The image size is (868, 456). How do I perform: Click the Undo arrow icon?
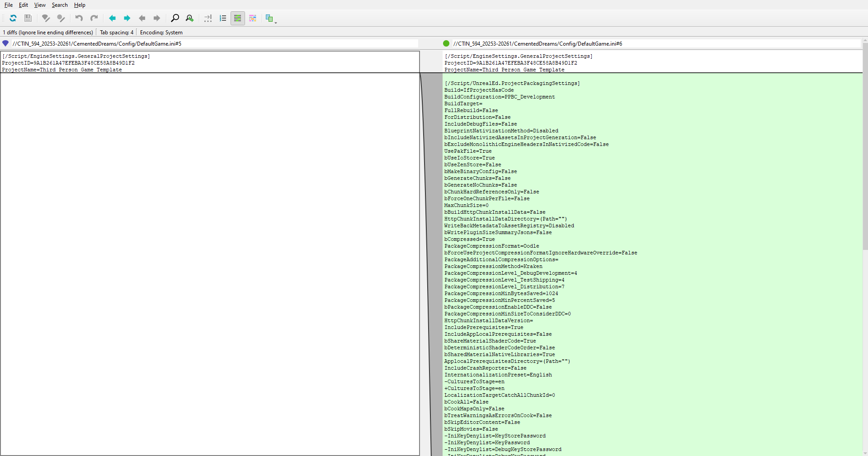tap(79, 18)
